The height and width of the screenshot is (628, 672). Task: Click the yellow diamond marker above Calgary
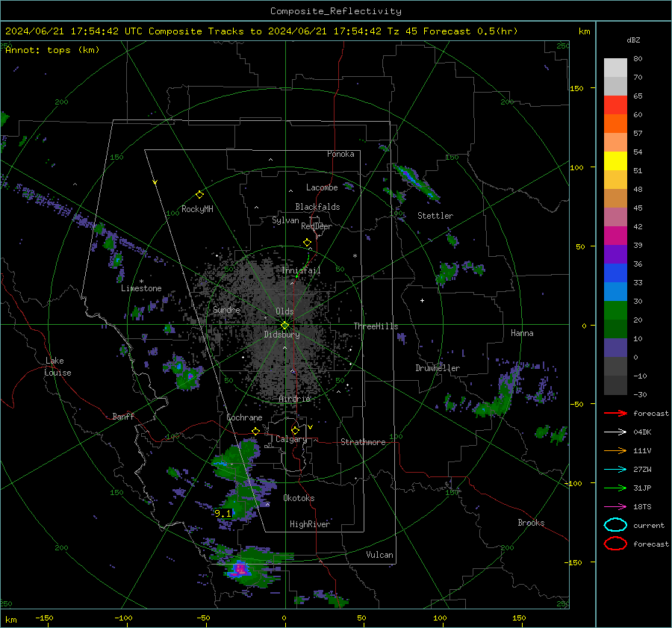pos(295,430)
